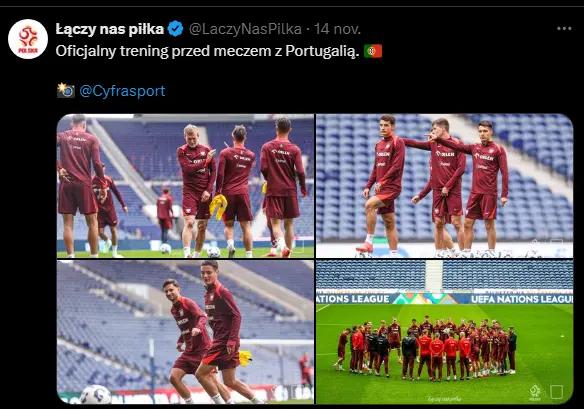584x409 pixels.
Task: Open the 14 nov. timestamp link
Action: point(337,29)
